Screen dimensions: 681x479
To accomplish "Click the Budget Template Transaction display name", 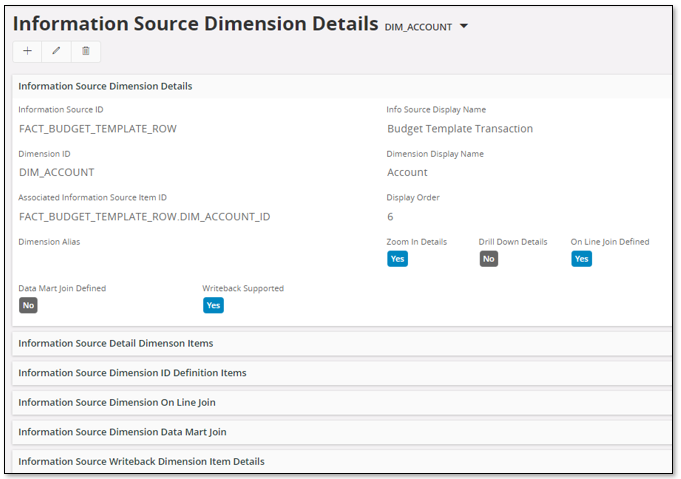I will click(x=459, y=129).
